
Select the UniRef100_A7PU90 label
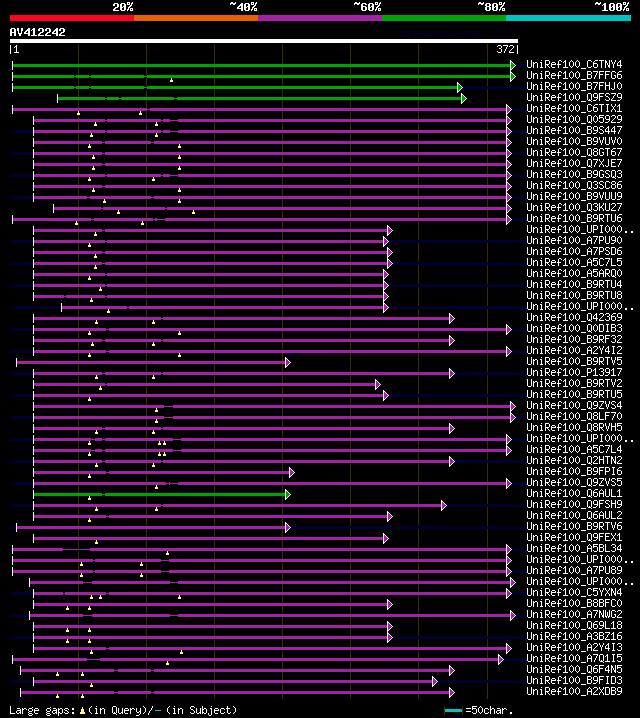pyautogui.click(x=574, y=240)
